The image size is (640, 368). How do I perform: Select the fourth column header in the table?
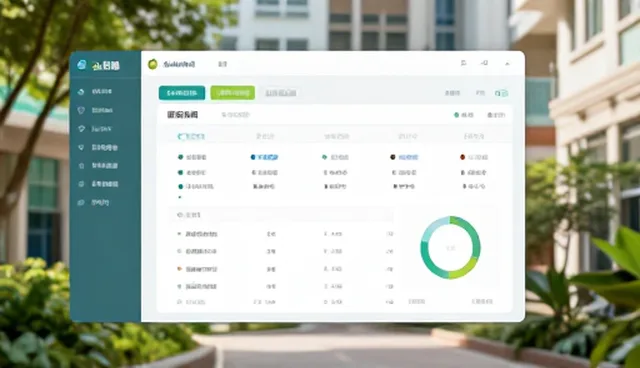coord(408,136)
